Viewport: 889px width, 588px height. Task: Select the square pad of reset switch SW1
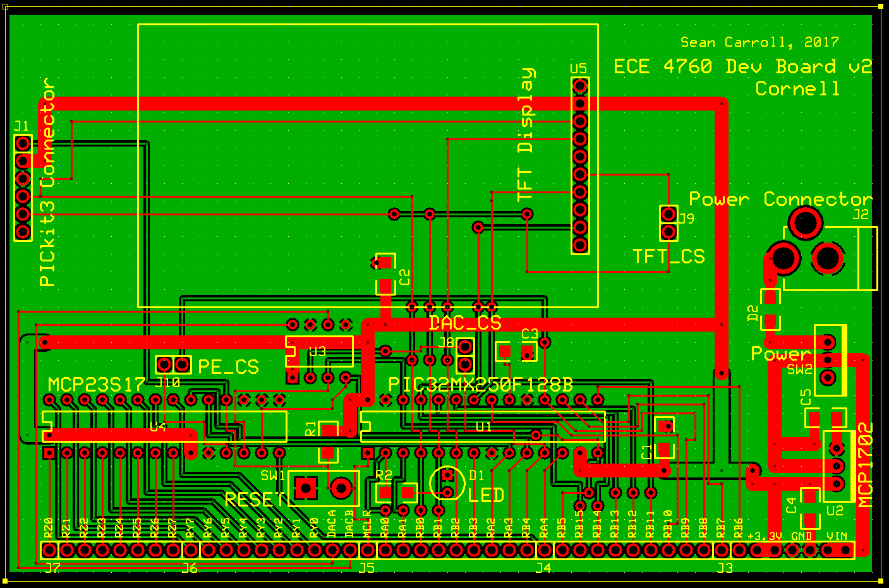306,488
